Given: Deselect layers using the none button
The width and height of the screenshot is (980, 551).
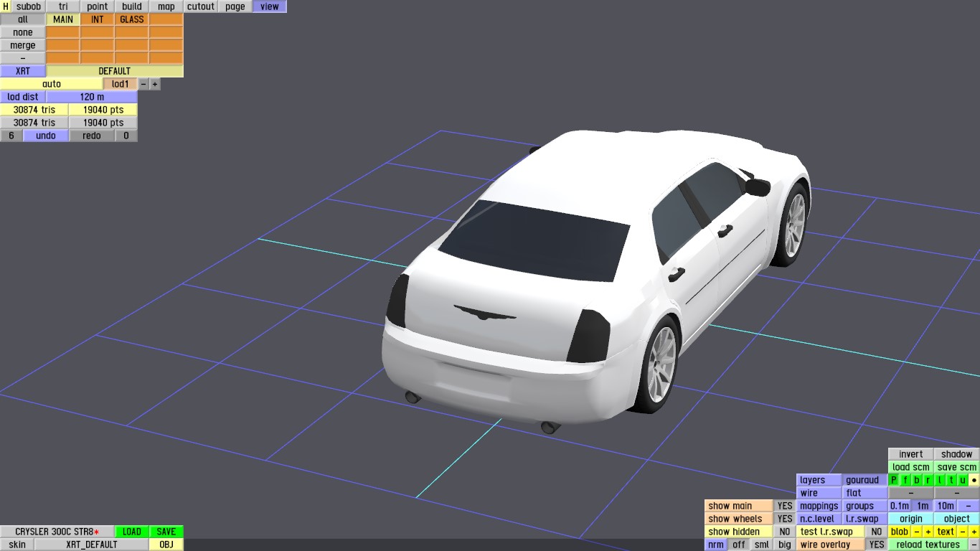Looking at the screenshot, I should [x=23, y=32].
